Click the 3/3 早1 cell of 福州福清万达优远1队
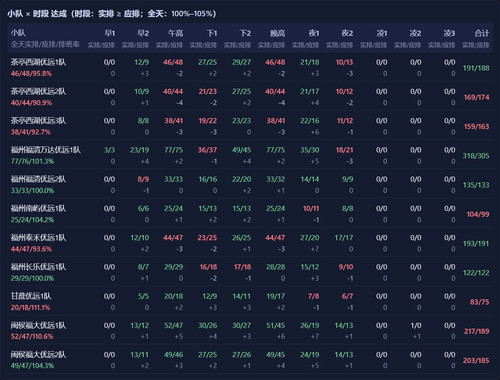Image resolution: width=500 pixels, height=380 pixels. click(x=109, y=150)
